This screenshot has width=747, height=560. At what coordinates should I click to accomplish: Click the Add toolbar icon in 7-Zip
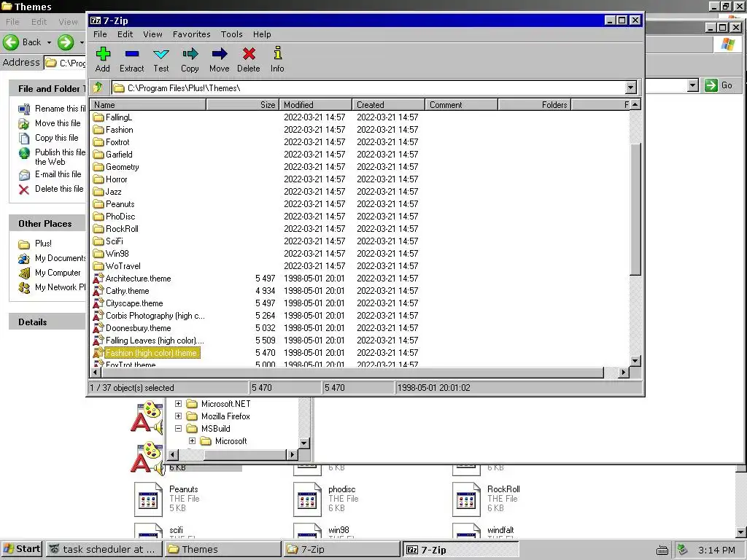pyautogui.click(x=103, y=54)
